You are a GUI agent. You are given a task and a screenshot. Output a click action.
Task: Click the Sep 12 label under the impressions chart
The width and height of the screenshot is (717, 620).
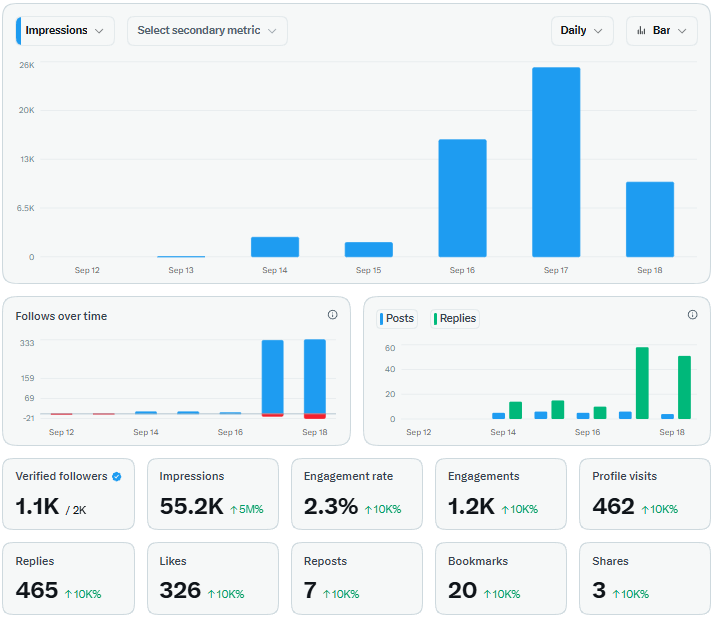(87, 270)
